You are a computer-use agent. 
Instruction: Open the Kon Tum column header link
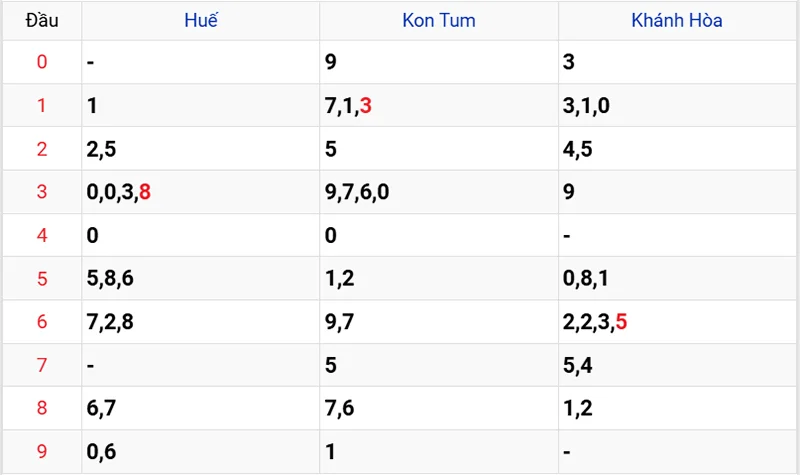coord(439,20)
